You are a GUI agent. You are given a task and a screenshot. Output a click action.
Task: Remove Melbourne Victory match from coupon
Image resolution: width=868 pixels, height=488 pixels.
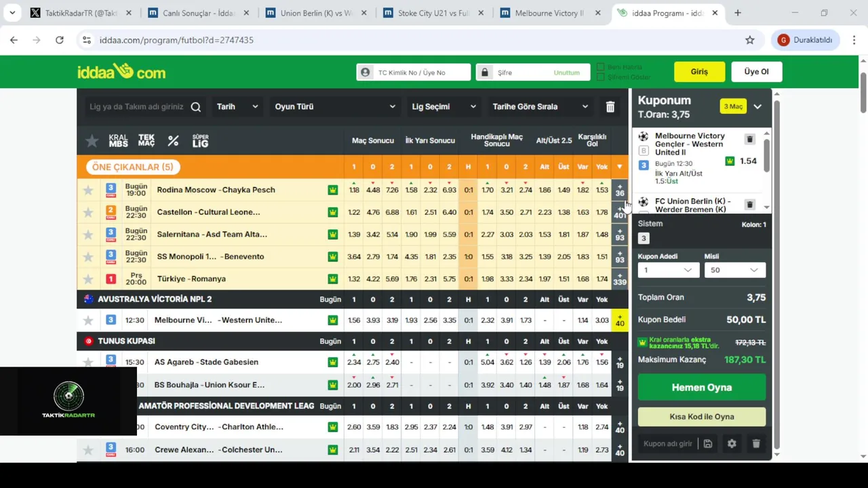coord(749,139)
